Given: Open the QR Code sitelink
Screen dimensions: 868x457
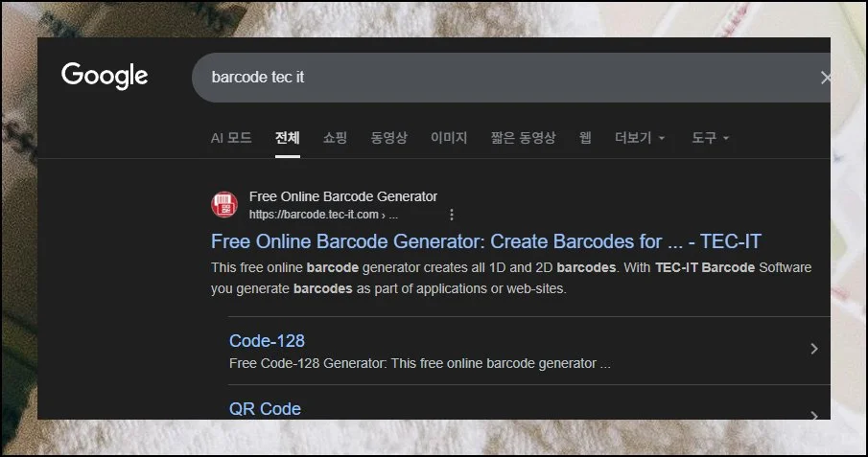Looking at the screenshot, I should [265, 409].
